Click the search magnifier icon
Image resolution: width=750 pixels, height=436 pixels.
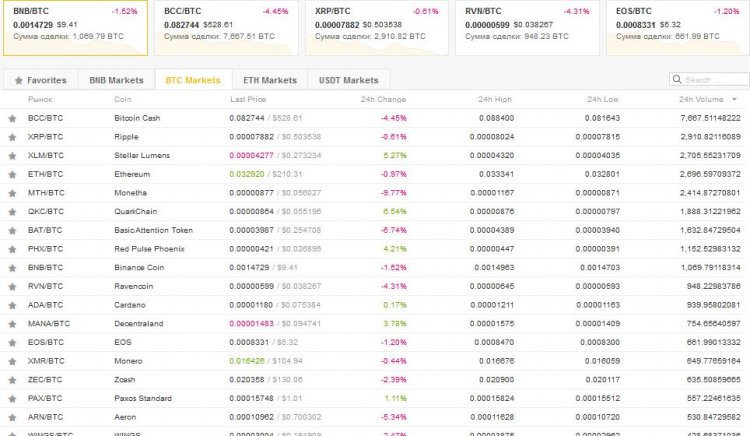677,79
